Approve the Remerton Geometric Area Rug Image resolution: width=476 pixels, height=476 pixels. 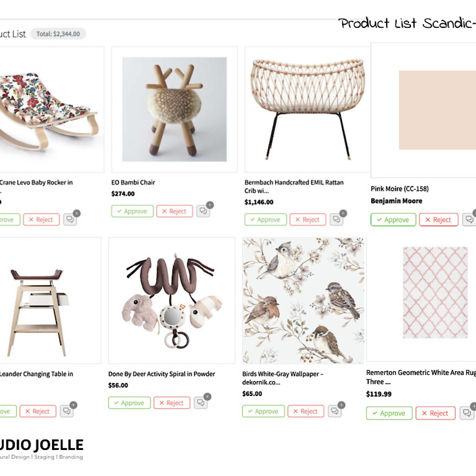pyautogui.click(x=389, y=413)
